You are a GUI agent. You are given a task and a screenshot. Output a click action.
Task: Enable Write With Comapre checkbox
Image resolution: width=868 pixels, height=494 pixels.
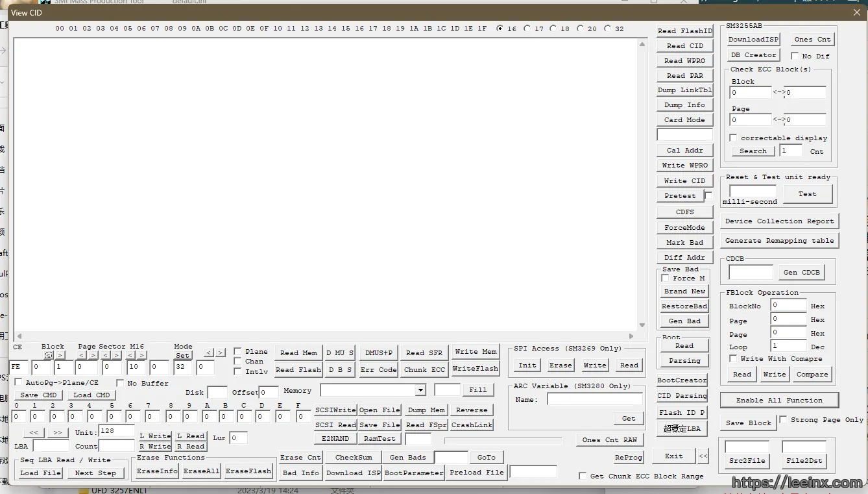point(733,358)
